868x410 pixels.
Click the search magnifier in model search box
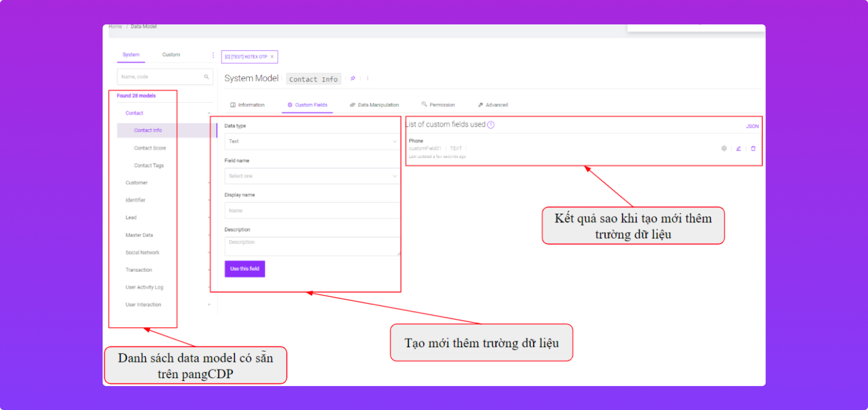point(206,77)
